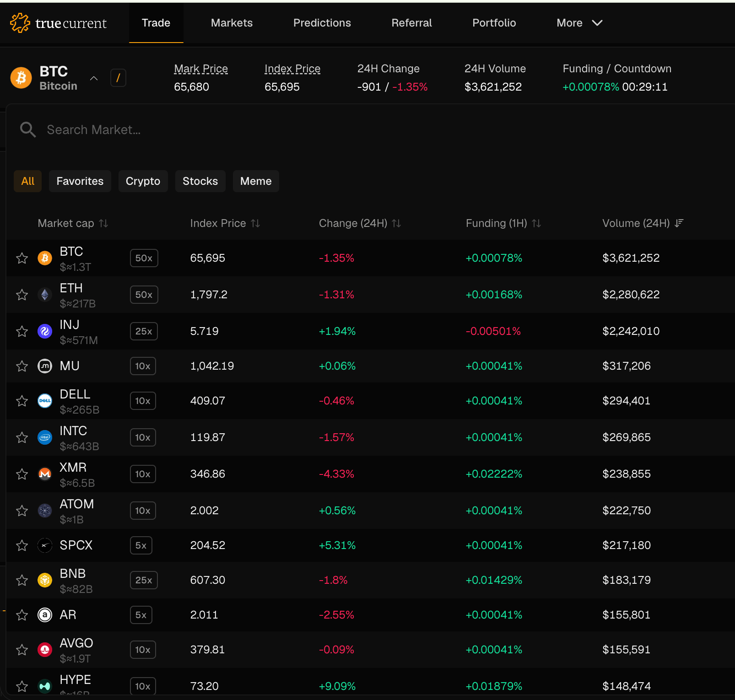Image resolution: width=735 pixels, height=700 pixels.
Task: Toggle the AR favorite star
Action: point(22,615)
